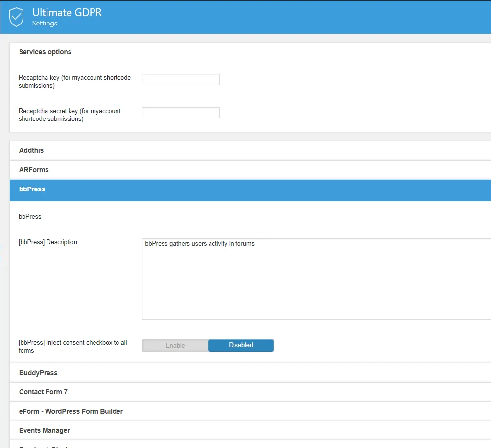The image size is (491, 448).
Task: Click the Ultimate GDPR title text
Action: (x=67, y=12)
